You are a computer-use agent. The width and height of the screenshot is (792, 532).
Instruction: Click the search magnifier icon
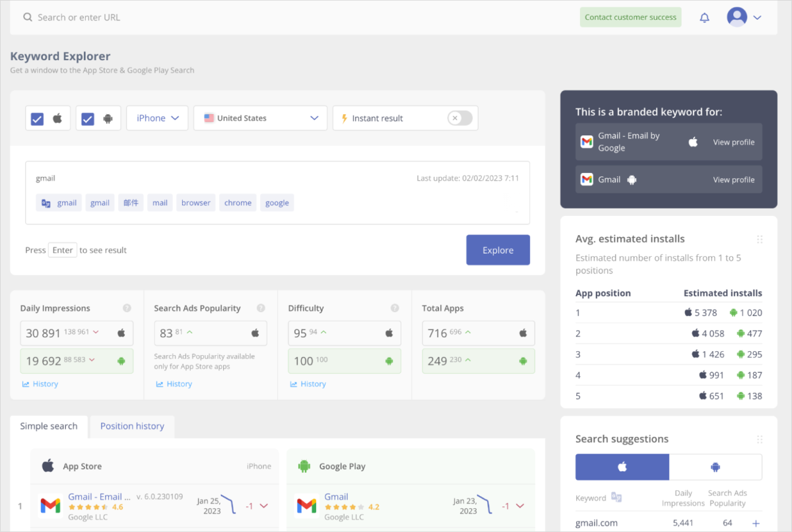pos(28,18)
